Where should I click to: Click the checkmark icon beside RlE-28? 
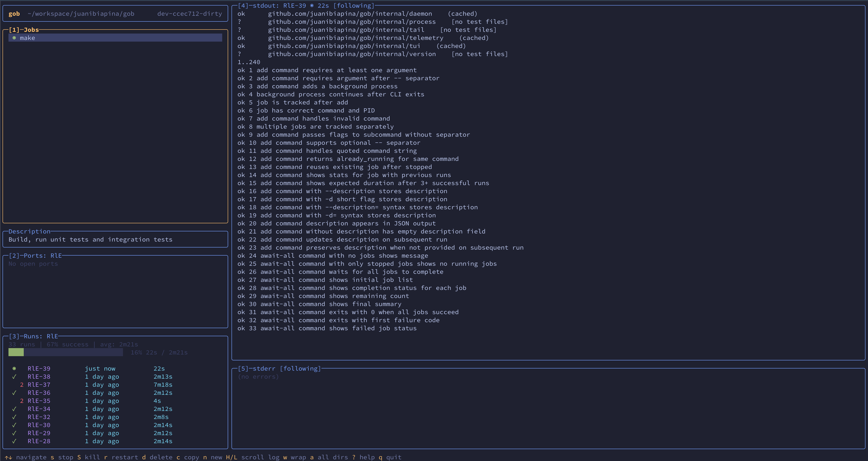tap(14, 441)
